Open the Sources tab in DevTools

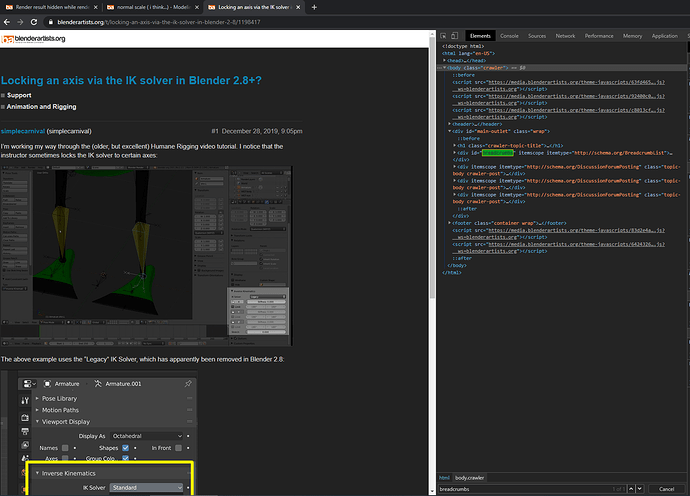click(x=537, y=36)
